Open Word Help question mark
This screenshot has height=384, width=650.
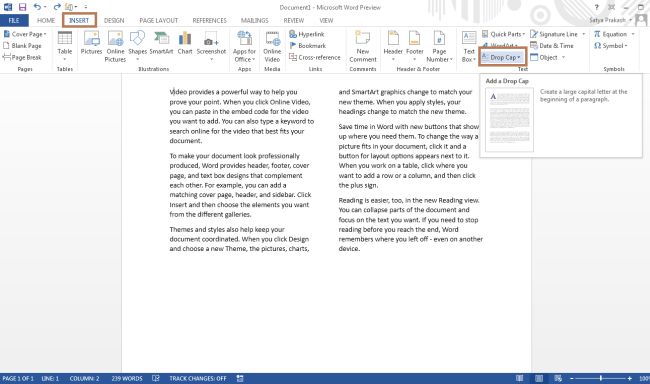pos(597,7)
